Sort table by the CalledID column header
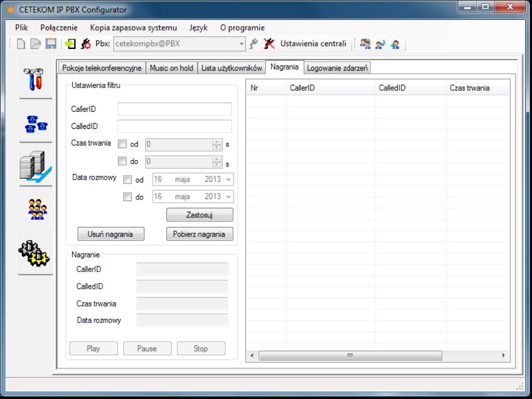Viewport: 532px width, 399px height. click(411, 88)
